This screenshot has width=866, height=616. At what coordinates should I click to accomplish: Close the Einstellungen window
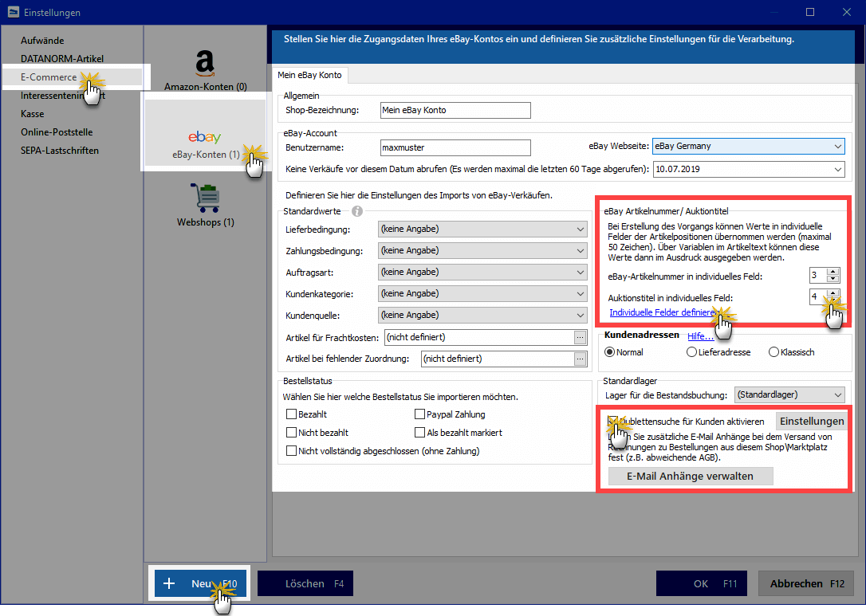click(x=847, y=12)
